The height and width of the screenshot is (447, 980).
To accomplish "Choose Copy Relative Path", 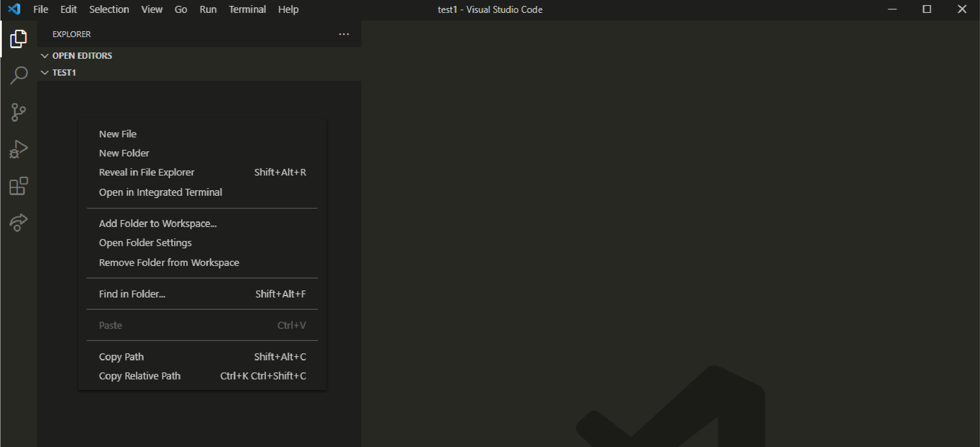I will pyautogui.click(x=140, y=376).
